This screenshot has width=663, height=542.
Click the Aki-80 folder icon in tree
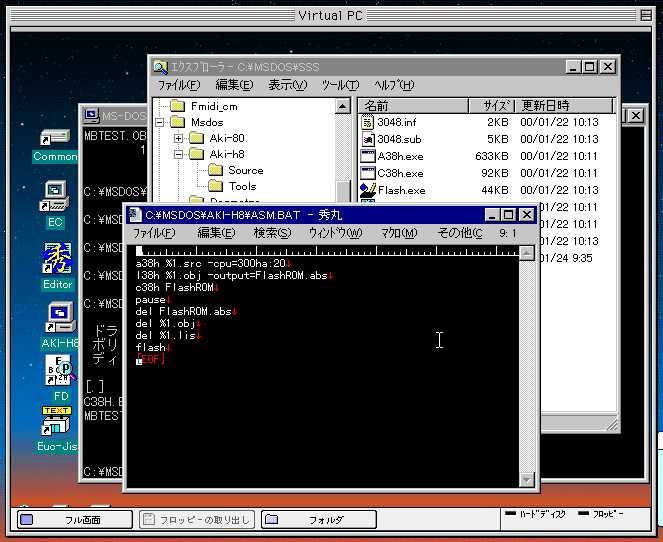point(197,138)
